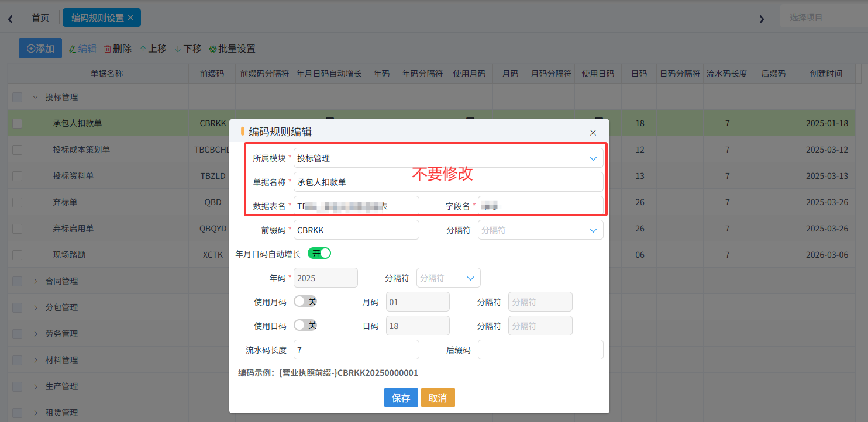The image size is (868, 422).
Task: Check the 投标成本策划单 row checkbox
Action: pos(18,150)
